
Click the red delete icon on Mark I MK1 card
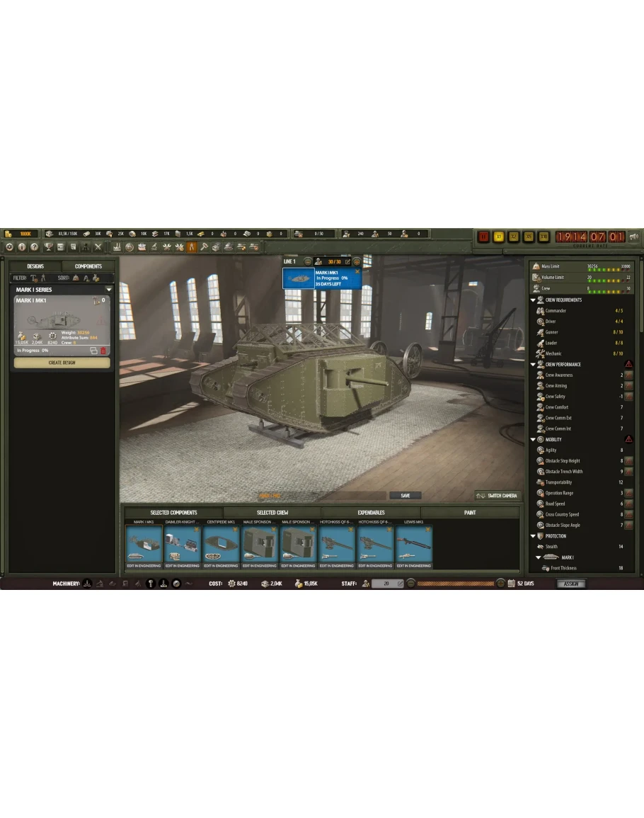click(x=103, y=350)
